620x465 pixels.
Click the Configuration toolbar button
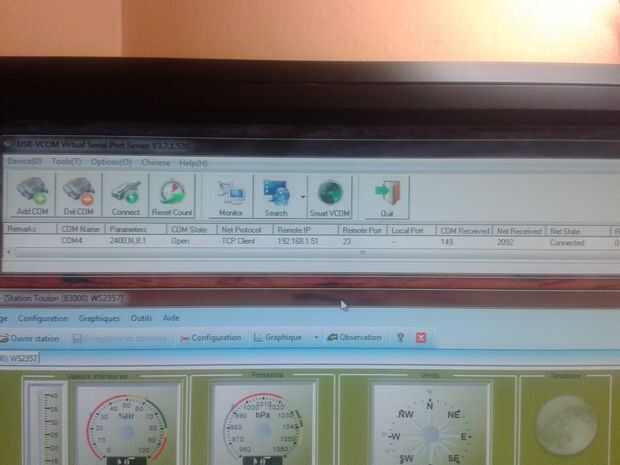pyautogui.click(x=211, y=338)
